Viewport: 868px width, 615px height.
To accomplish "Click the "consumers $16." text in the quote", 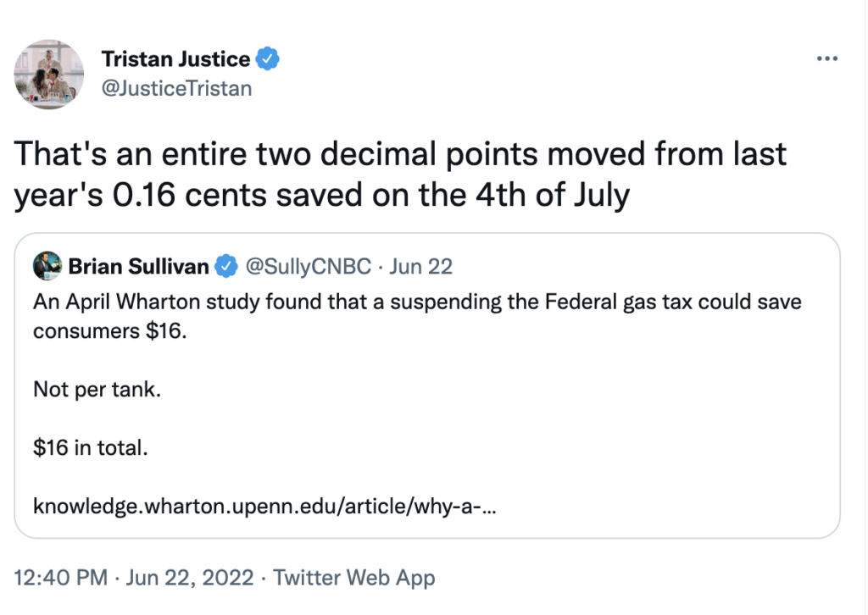I will pyautogui.click(x=108, y=330).
